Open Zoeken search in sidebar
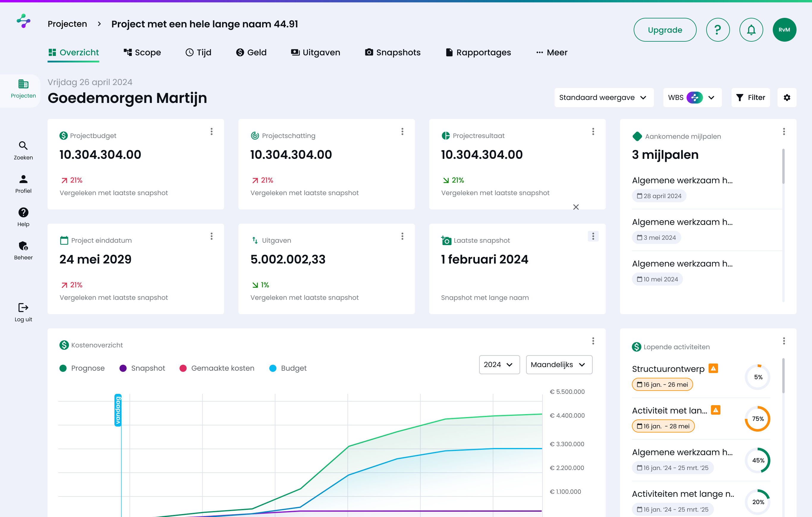The image size is (812, 517). [23, 150]
